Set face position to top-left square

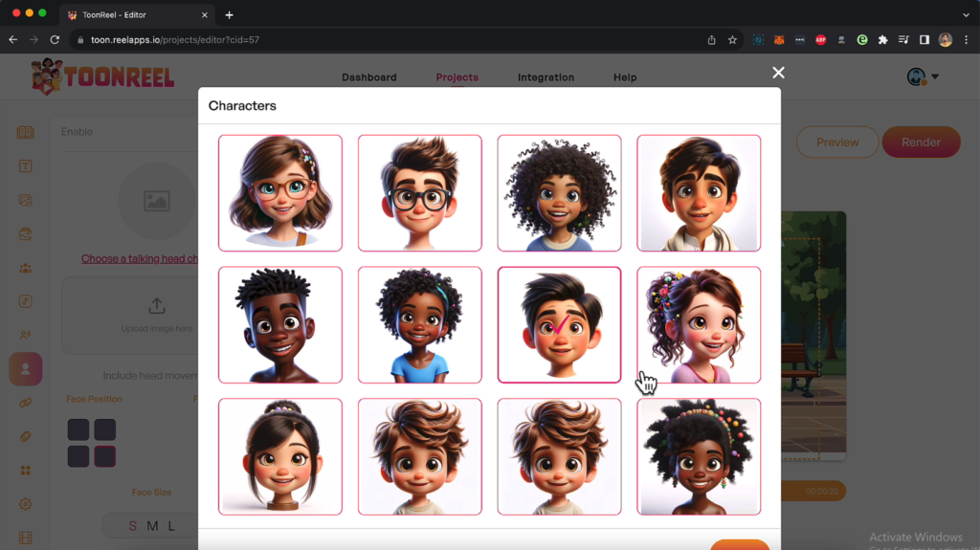point(78,430)
